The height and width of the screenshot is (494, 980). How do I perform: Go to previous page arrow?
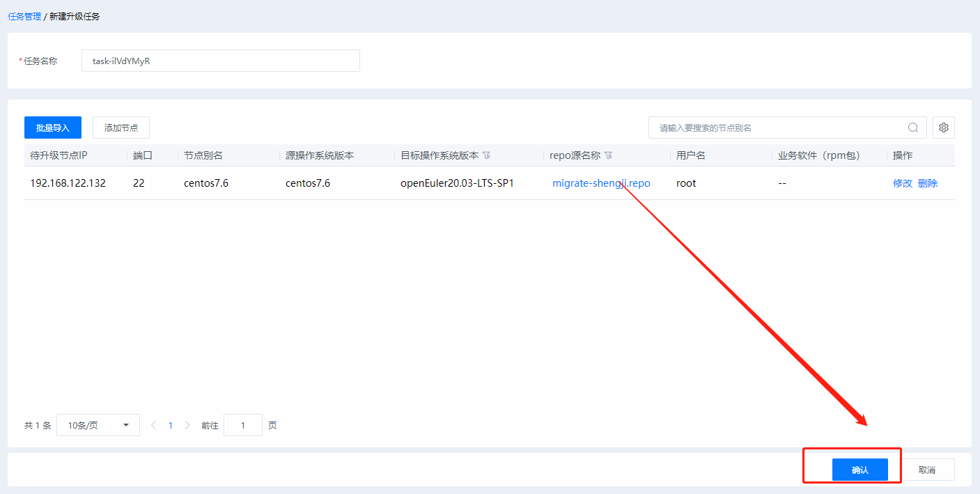point(153,425)
